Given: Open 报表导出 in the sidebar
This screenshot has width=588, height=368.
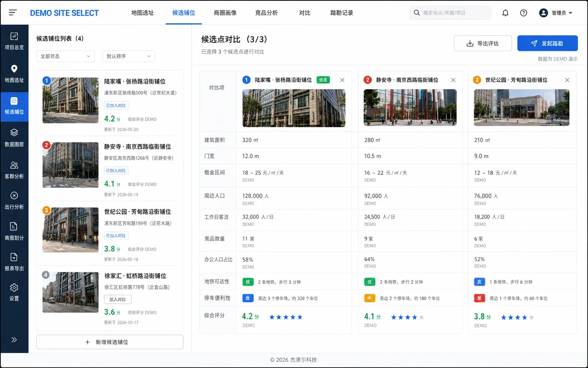Looking at the screenshot, I should pos(14,262).
